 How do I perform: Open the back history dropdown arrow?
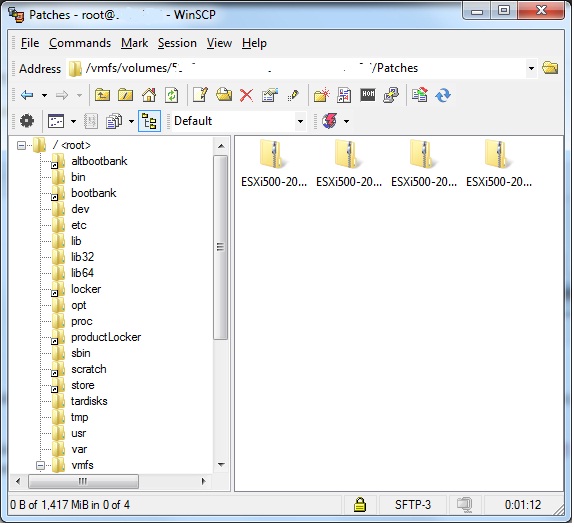pos(44,96)
